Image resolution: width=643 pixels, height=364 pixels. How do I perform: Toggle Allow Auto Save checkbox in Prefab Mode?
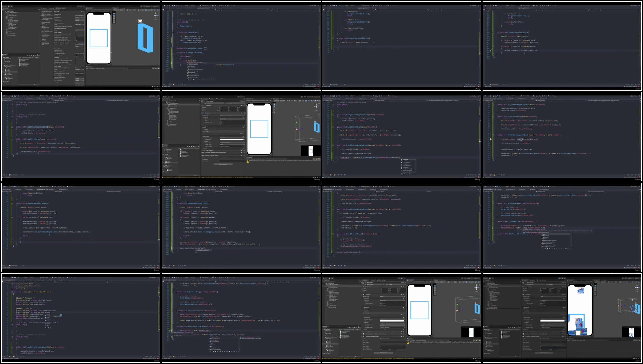coord(76,50)
